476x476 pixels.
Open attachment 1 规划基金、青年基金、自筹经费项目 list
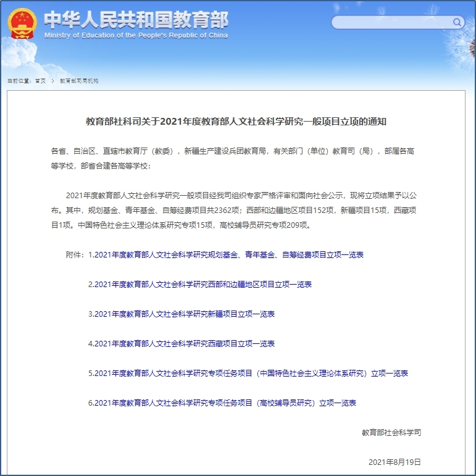226,255
